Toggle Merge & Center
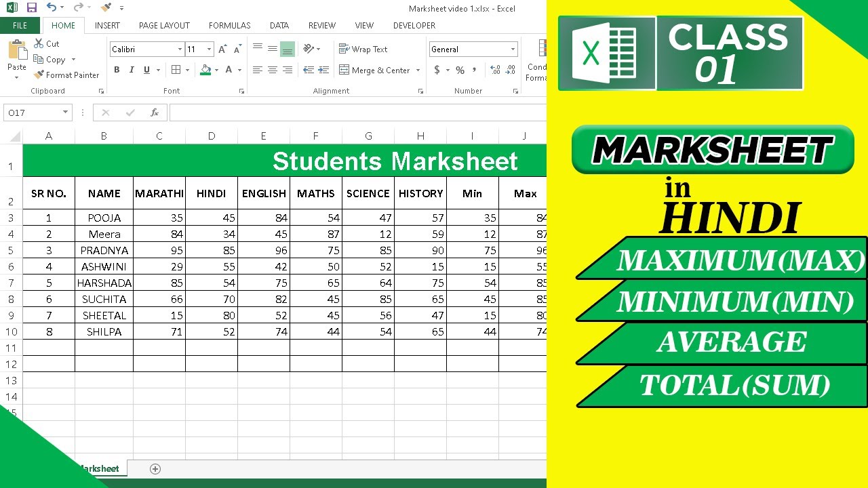868x488 pixels. pos(375,70)
